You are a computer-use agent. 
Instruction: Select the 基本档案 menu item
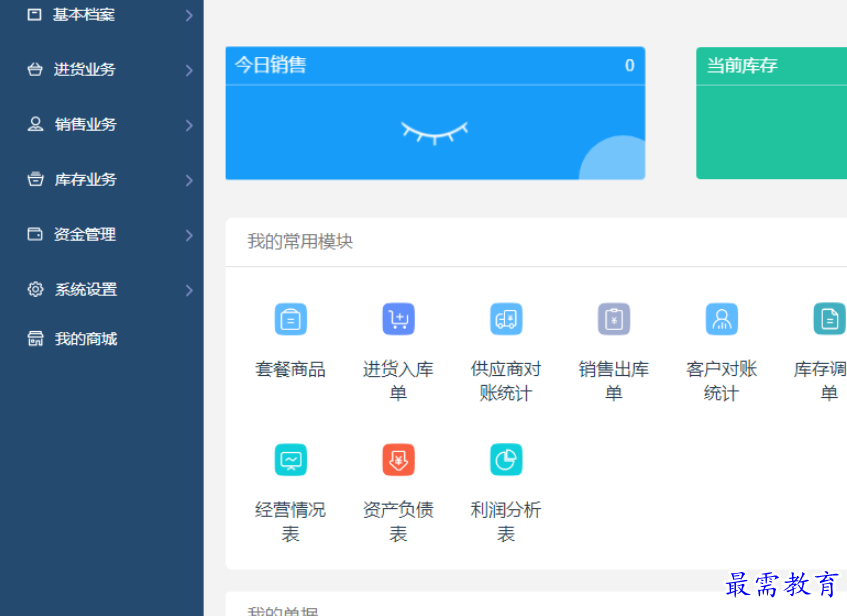point(102,15)
